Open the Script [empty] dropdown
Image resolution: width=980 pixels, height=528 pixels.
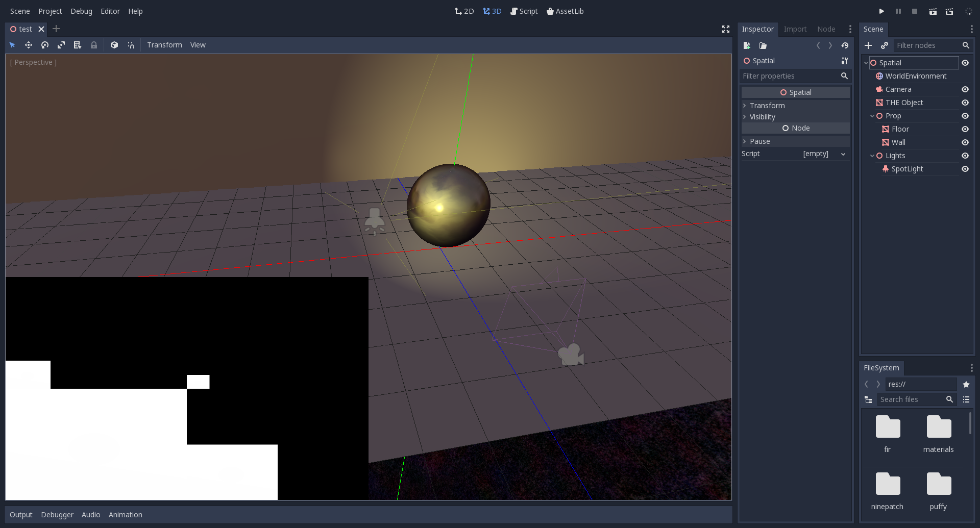pos(823,154)
